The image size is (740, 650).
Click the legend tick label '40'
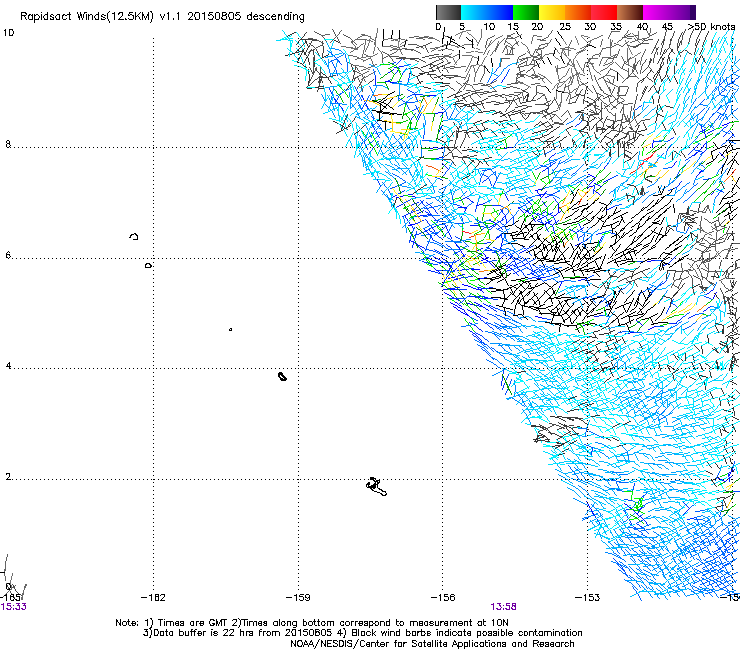coord(642,27)
